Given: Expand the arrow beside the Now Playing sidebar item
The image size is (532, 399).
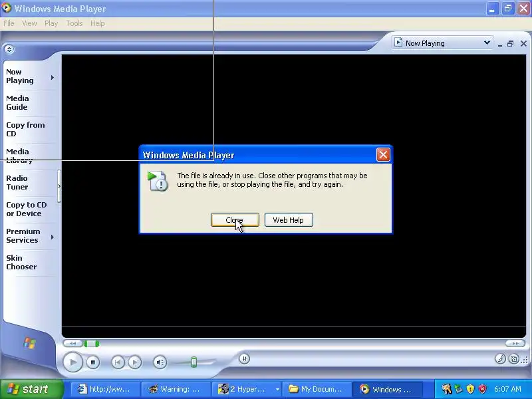Looking at the screenshot, I should point(53,77).
